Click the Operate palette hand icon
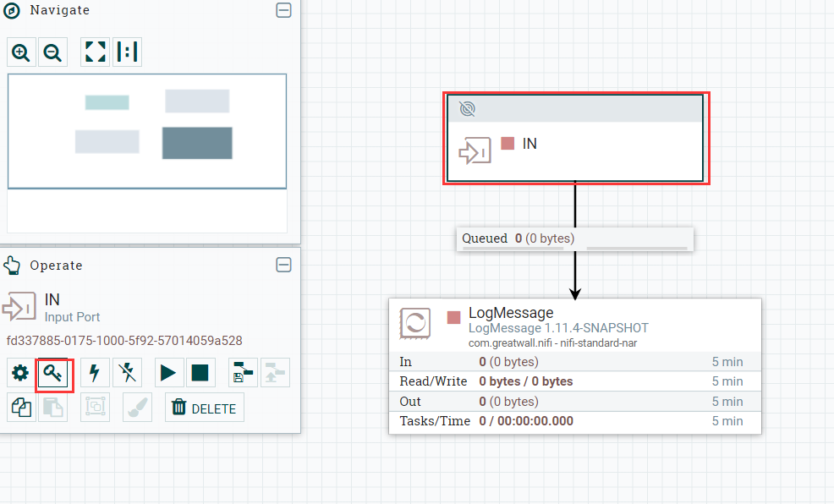The image size is (834, 504). pyautogui.click(x=12, y=265)
